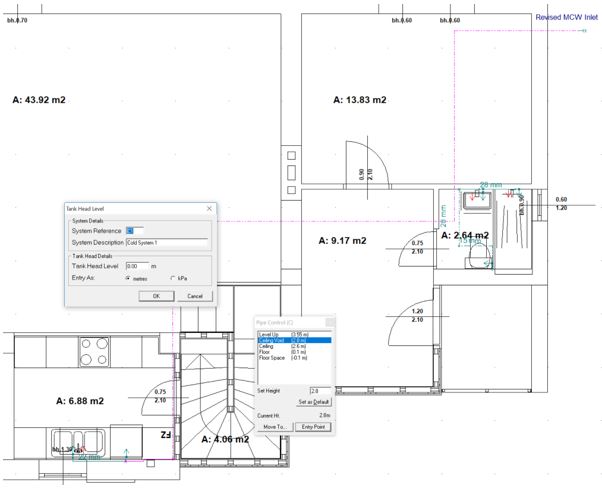Image resolution: width=602 pixels, height=489 pixels.
Task: Click the A: 13.83 m2 area label
Action: coord(360,100)
